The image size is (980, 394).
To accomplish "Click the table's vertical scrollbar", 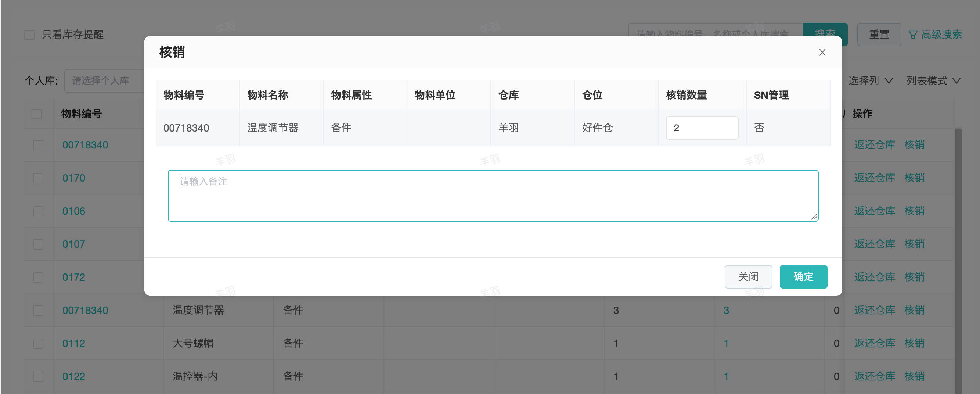I will pyautogui.click(x=958, y=261).
